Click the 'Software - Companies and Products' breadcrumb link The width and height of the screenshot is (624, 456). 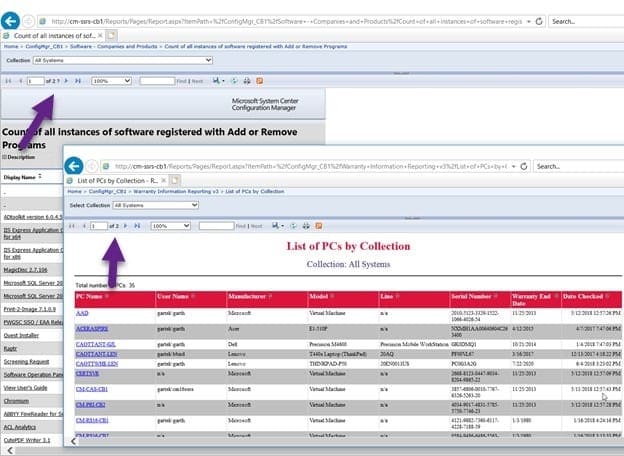tap(113, 47)
